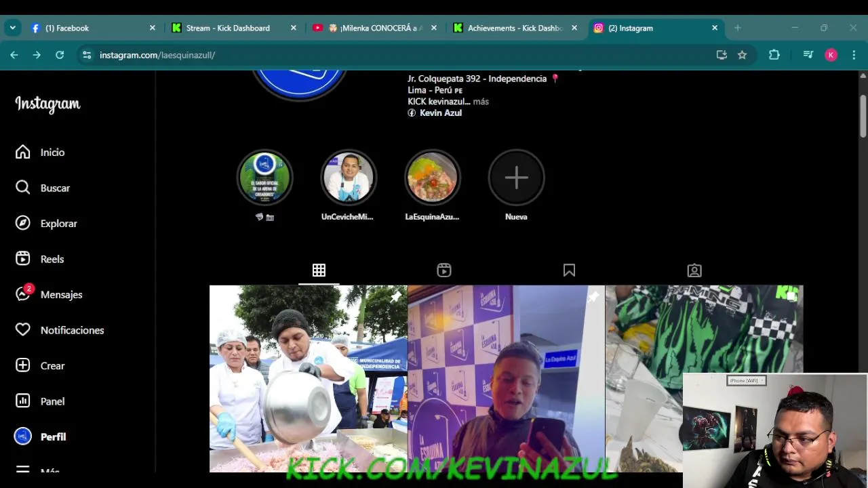The image size is (868, 488).
Task: Add Nueva story highlight
Action: (516, 178)
